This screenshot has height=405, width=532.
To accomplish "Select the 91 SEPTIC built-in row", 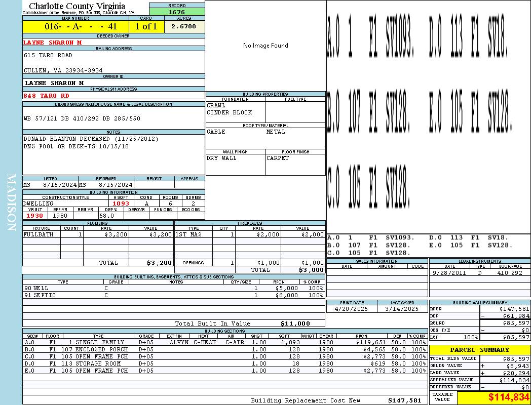I will coord(174,295).
